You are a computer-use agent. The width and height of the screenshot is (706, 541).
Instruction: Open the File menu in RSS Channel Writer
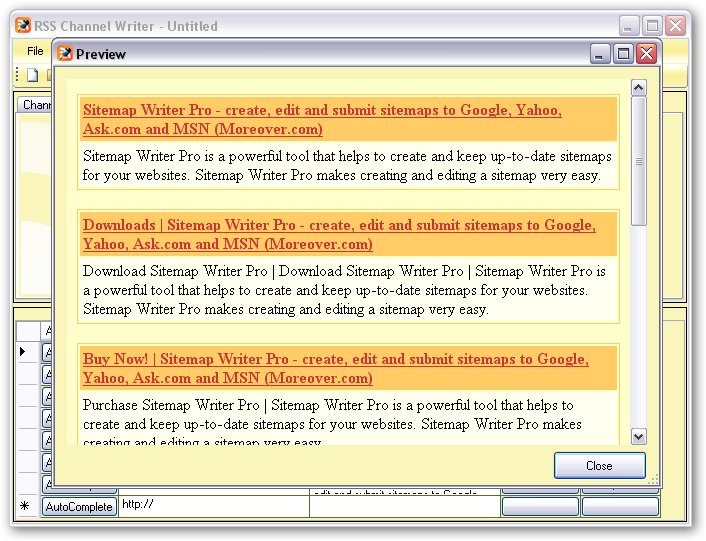[35, 51]
